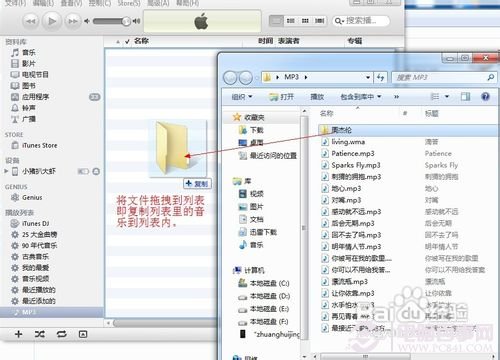Click the iTunes next track button
The height and width of the screenshot is (360, 500).
(x=73, y=21)
